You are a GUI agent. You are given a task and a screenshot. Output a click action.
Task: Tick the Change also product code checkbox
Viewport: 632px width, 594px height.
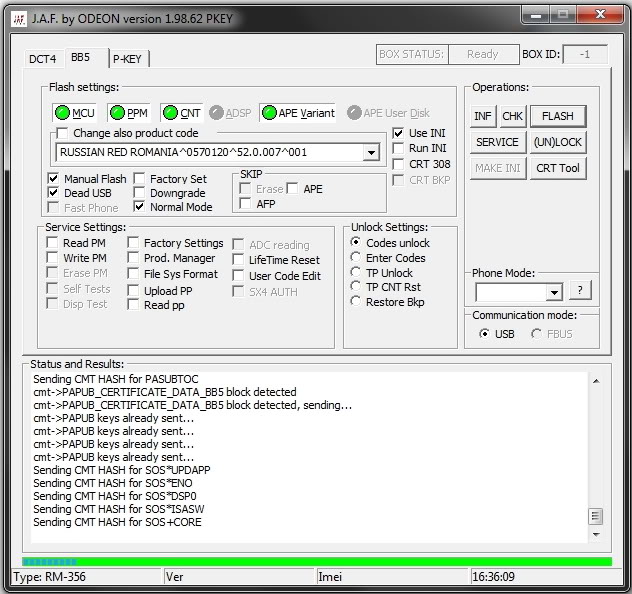(x=62, y=133)
